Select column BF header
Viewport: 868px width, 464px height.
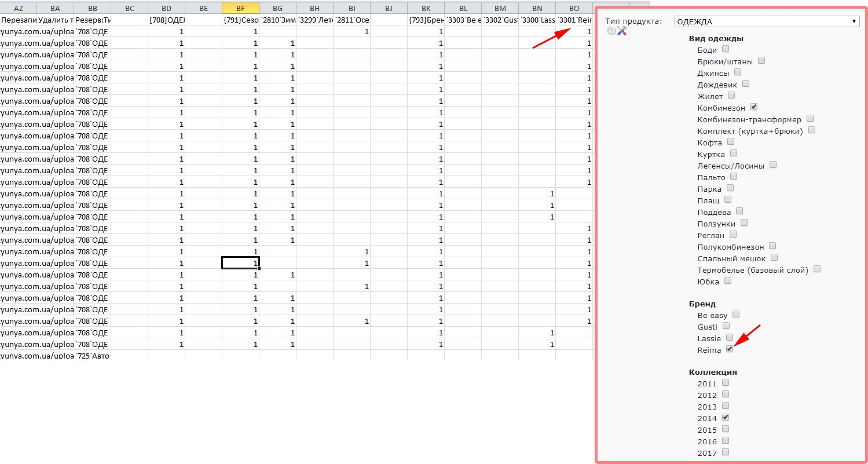tap(240, 8)
